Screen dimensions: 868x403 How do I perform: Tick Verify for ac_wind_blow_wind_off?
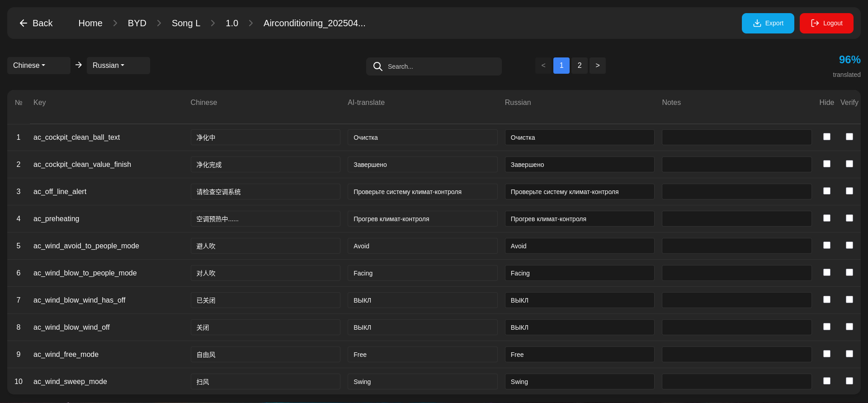click(x=849, y=327)
